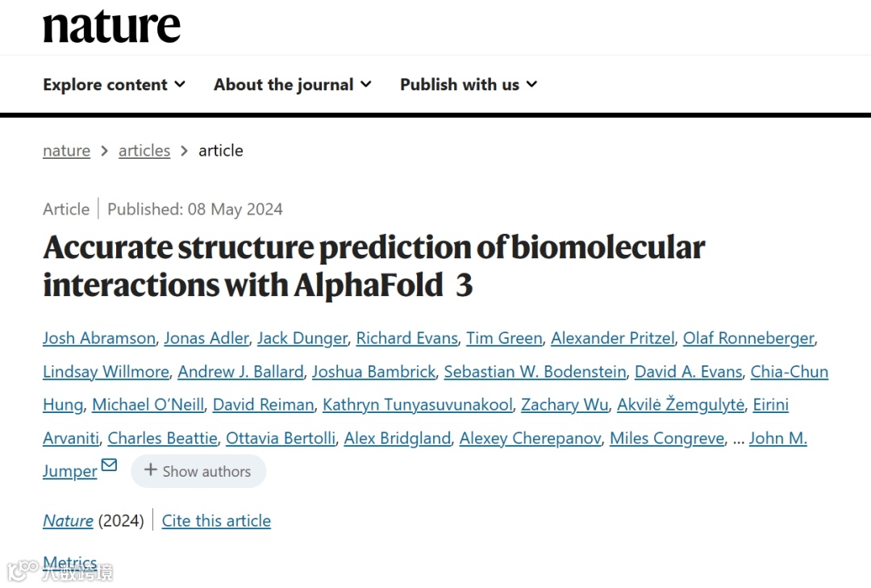871x588 pixels.
Task: Open the Metrics link
Action: click(x=70, y=563)
